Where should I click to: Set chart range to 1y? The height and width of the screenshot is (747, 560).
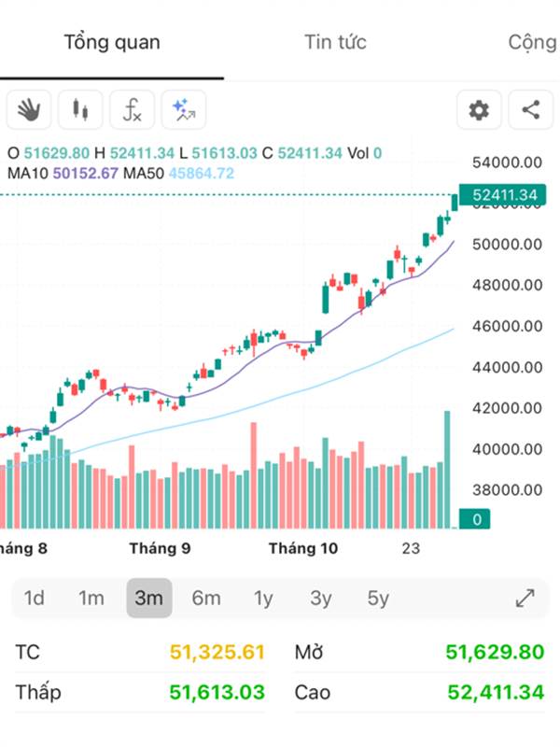264,599
